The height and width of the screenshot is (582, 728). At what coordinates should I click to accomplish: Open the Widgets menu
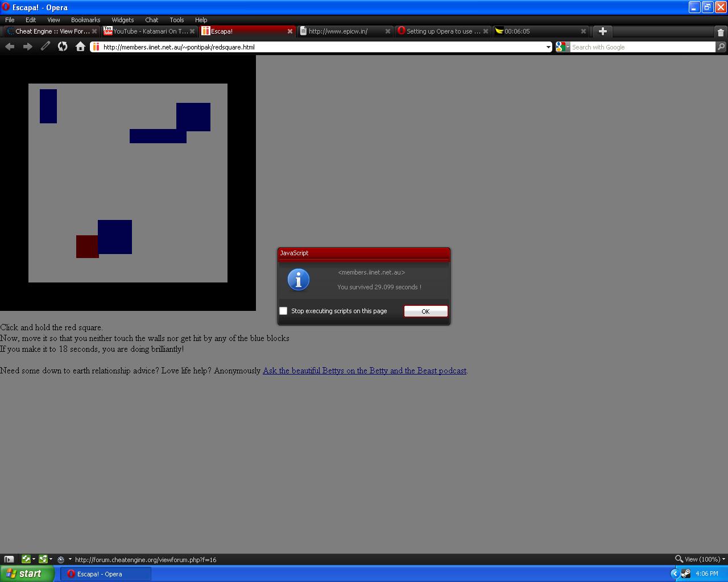(x=122, y=20)
